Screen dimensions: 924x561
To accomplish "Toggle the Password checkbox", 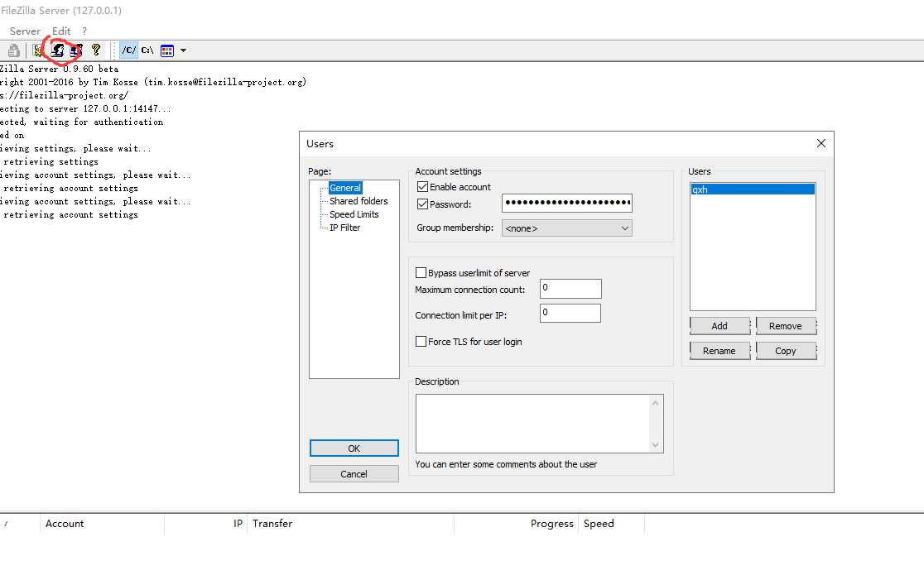I will (422, 204).
